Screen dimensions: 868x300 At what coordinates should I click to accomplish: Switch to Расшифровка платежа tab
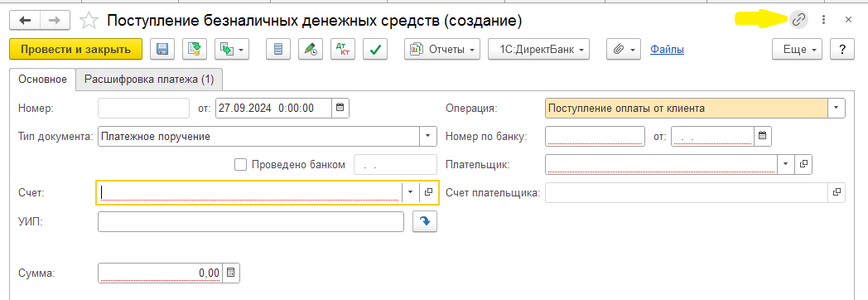(x=149, y=80)
